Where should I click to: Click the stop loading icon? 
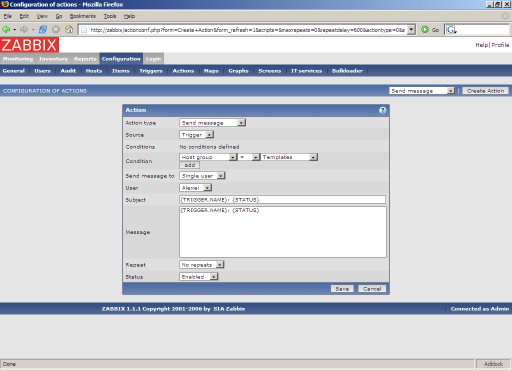pyautogui.click(x=56, y=30)
